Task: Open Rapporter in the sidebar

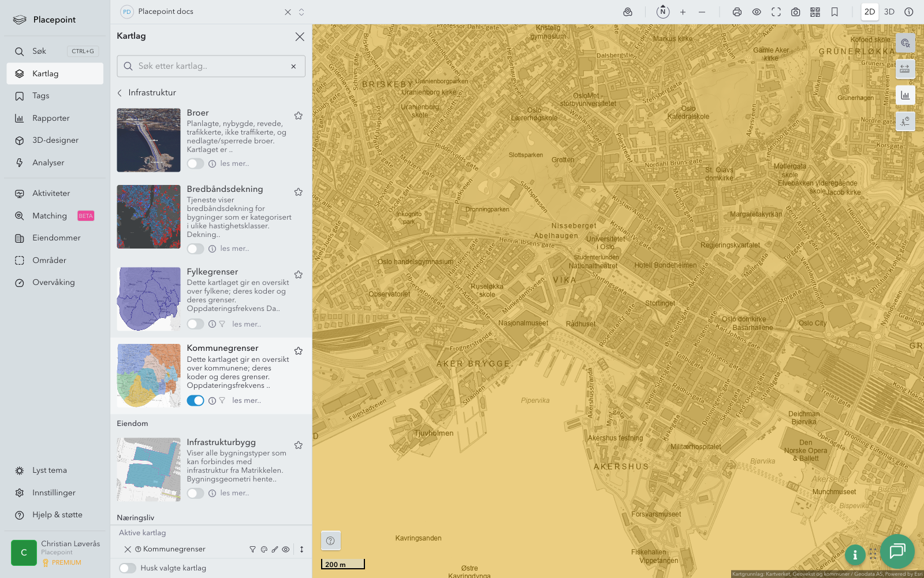Action: 51,118
